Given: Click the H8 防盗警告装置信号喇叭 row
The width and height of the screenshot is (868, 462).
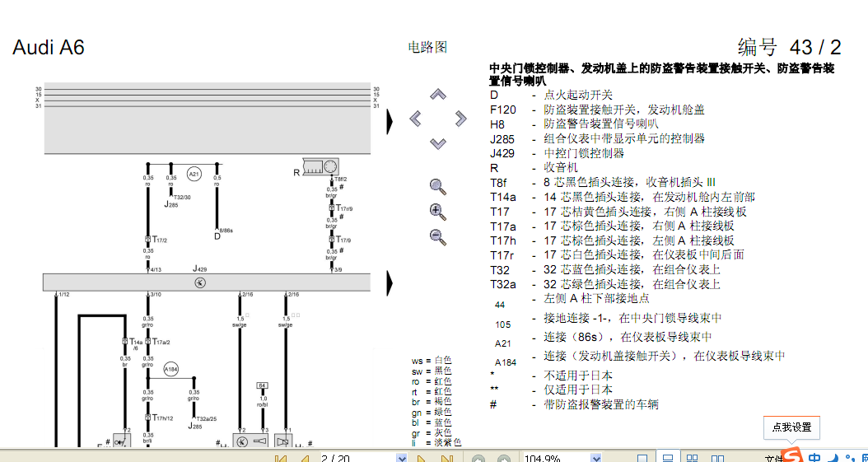Looking at the screenshot, I should pyautogui.click(x=574, y=124).
